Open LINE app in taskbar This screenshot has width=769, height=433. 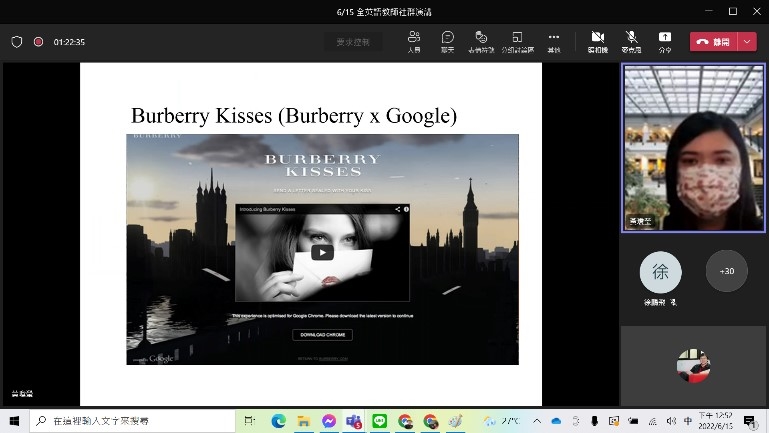point(379,421)
